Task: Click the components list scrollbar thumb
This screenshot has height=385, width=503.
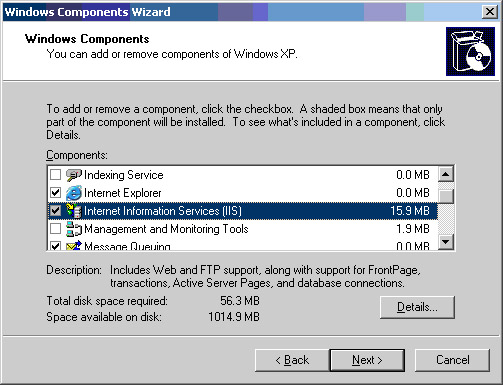Action: click(446, 196)
